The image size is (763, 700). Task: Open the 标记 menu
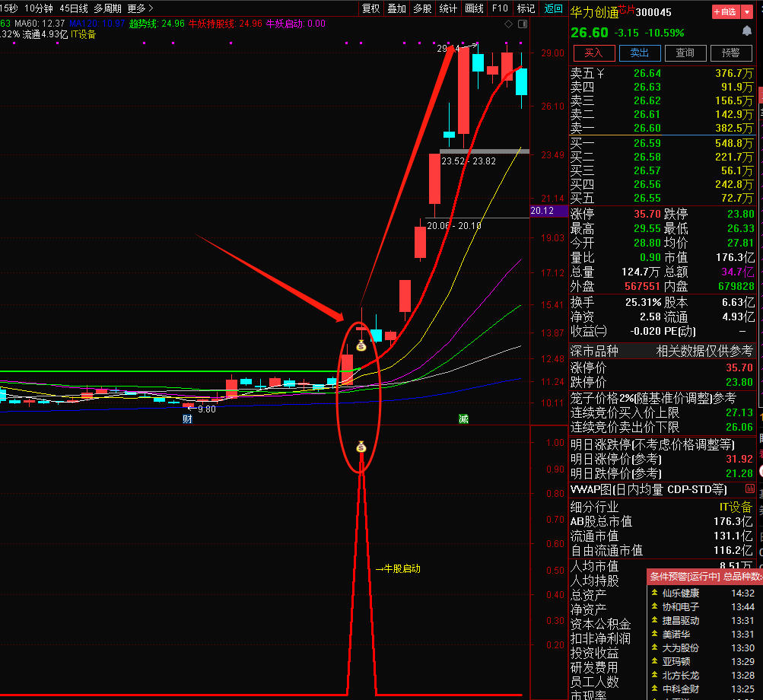tap(526, 8)
